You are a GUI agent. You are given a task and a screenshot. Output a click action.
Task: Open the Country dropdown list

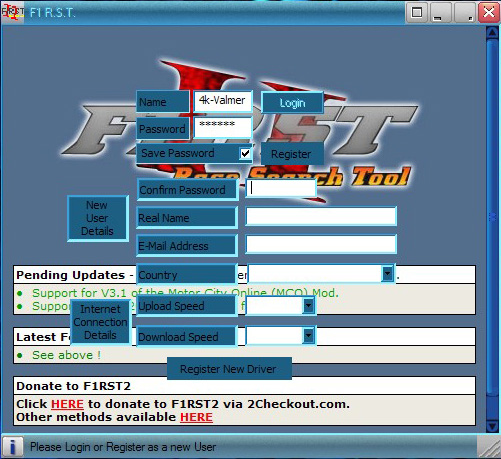tap(387, 274)
